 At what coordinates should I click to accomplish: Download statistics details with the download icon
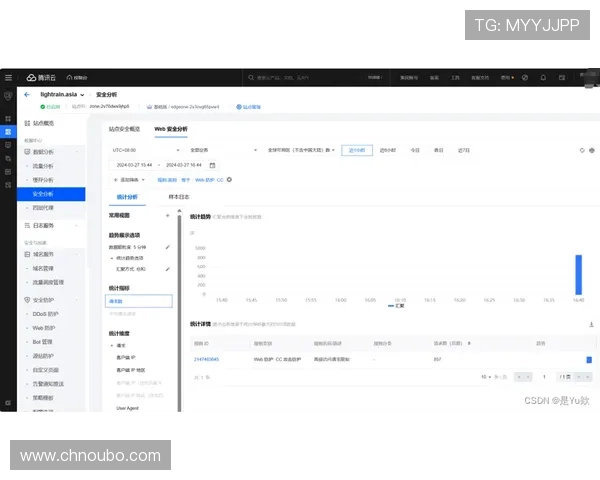(x=591, y=324)
